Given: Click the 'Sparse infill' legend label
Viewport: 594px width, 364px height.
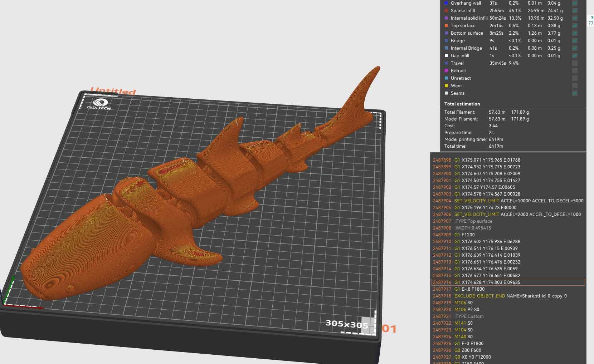Looking at the screenshot, I should [x=463, y=11].
